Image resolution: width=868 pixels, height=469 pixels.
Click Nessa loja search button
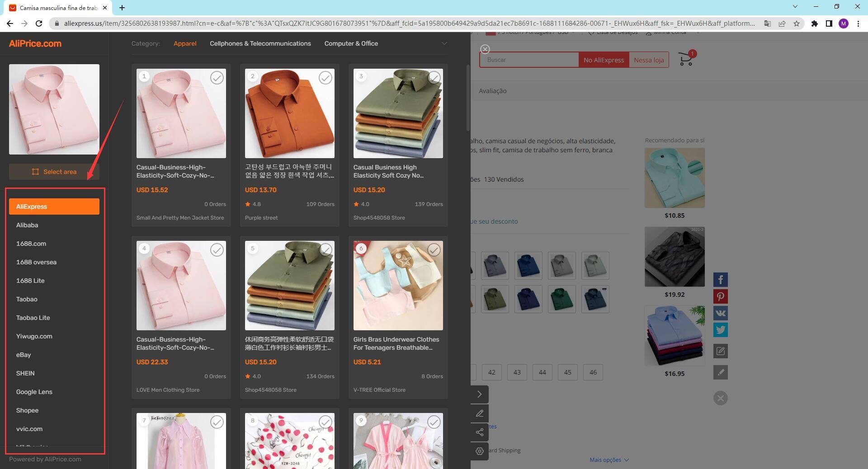(x=649, y=60)
